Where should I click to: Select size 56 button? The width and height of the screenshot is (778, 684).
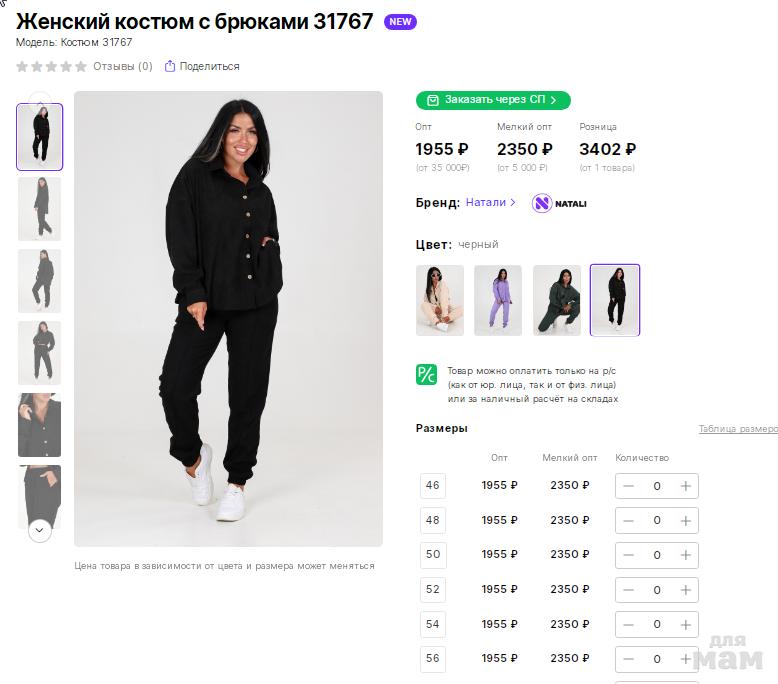coord(433,659)
